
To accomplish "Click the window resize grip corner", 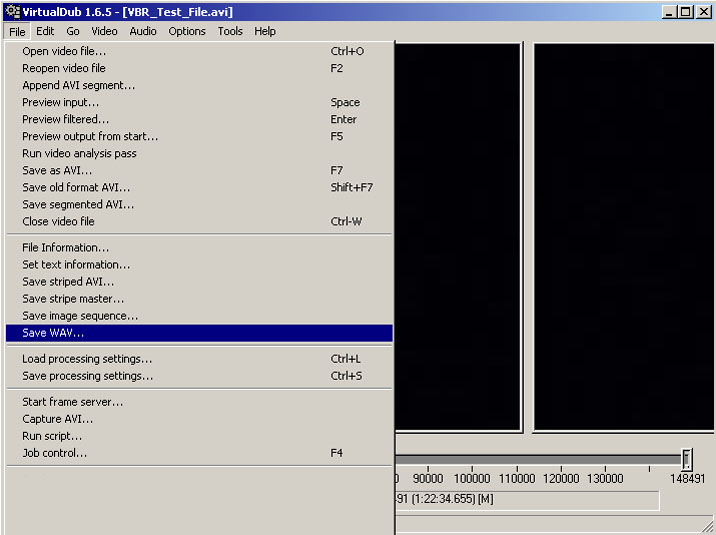I will pos(707,526).
